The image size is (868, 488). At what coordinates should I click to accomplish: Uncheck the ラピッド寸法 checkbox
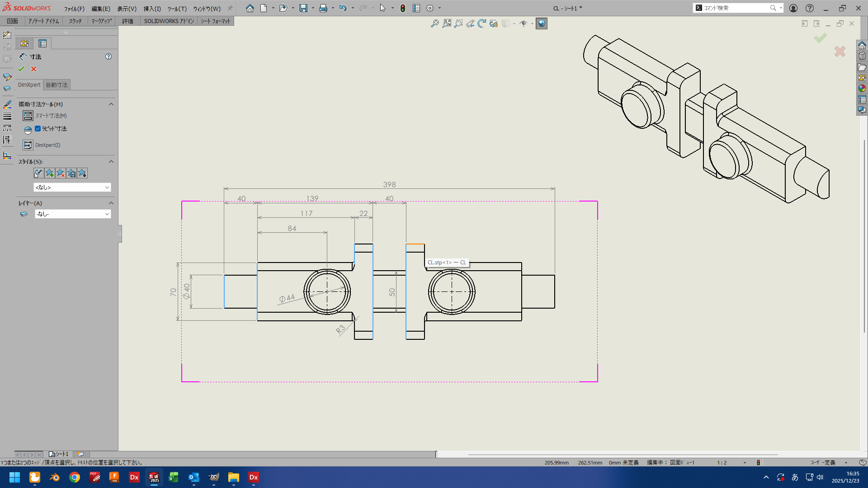pos(38,129)
